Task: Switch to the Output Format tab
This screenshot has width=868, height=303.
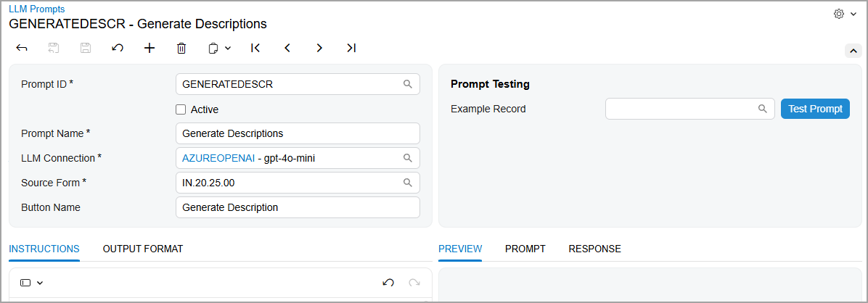Action: pos(143,249)
